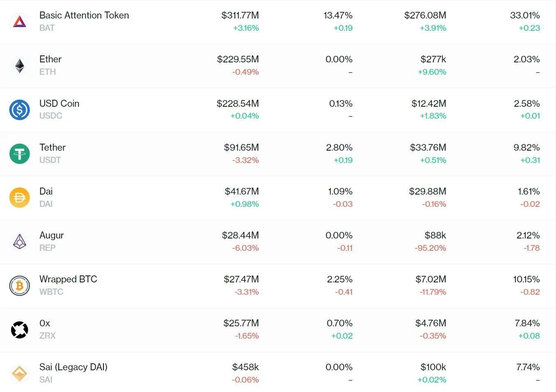Click the $100k borrow value
Viewport: 556px width, 392px height.
click(x=433, y=367)
